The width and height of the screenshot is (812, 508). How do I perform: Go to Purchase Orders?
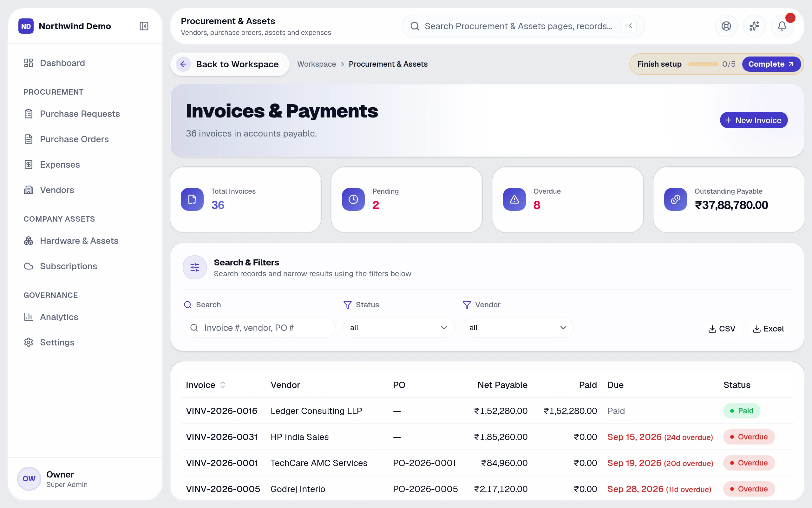(85, 139)
